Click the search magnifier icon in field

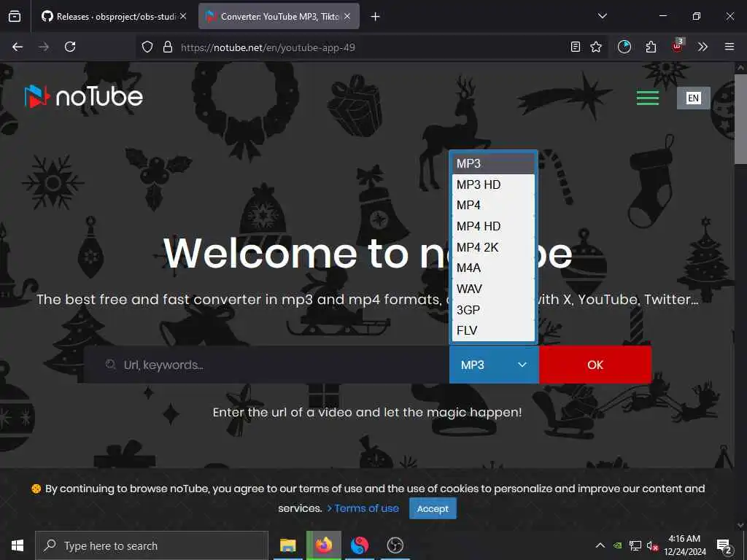click(x=111, y=365)
